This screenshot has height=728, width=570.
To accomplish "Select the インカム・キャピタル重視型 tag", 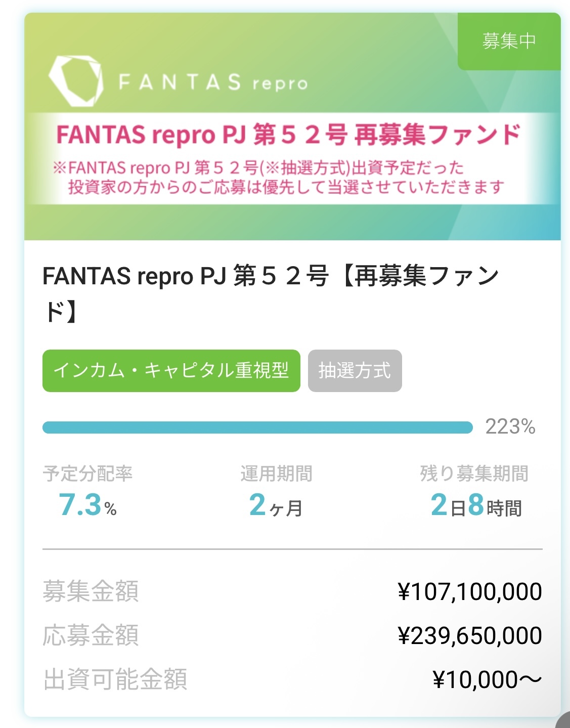I will tap(171, 370).
